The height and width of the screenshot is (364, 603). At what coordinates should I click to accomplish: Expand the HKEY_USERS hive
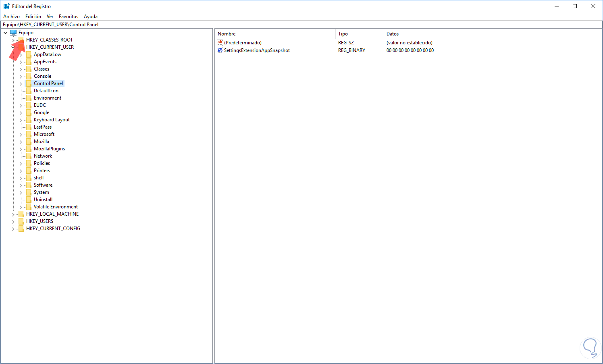click(13, 222)
